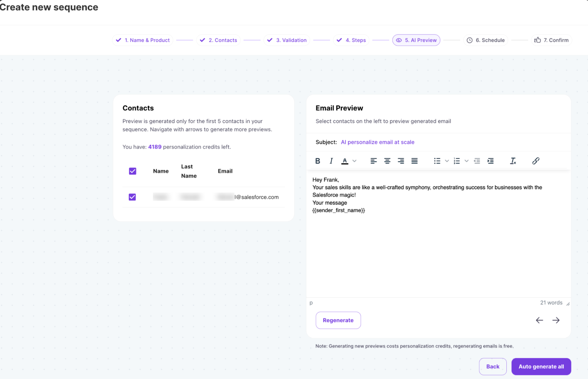588x379 pixels.
Task: Toggle bold formatting in the email editor
Action: point(318,161)
